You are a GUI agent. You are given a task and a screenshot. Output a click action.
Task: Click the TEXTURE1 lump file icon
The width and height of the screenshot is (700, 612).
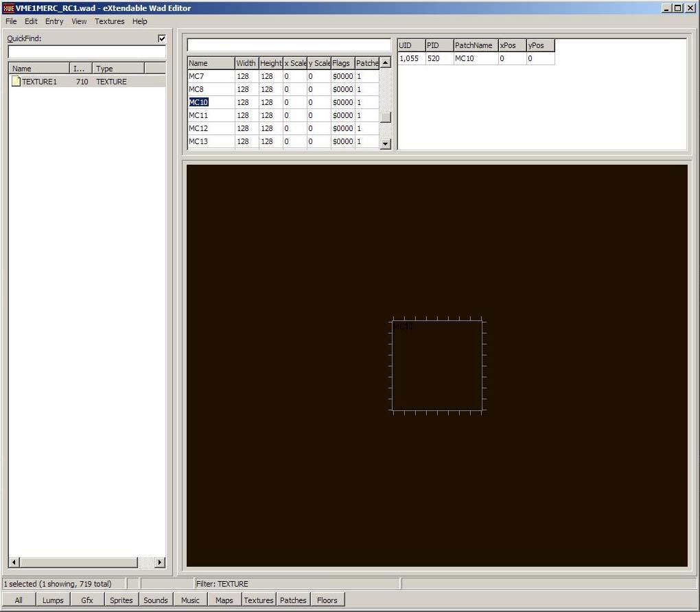pos(16,82)
